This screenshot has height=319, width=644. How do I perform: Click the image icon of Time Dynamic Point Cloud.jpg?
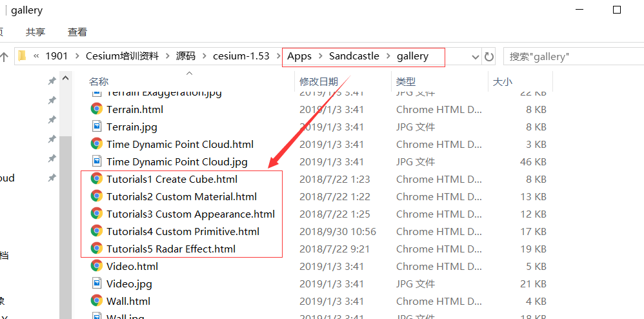[x=97, y=161]
